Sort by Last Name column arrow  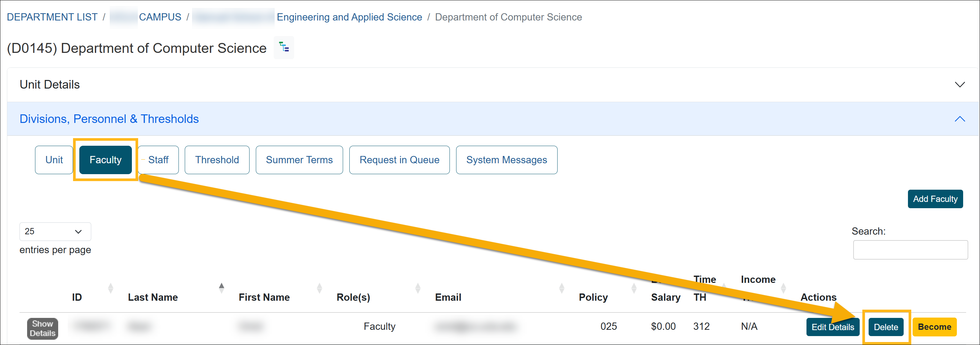click(221, 288)
